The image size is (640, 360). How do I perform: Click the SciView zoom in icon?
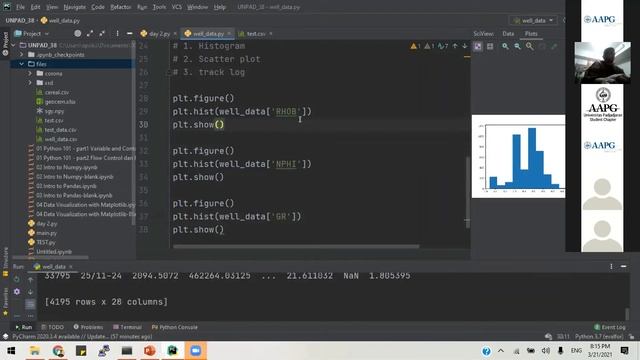pos(505,46)
